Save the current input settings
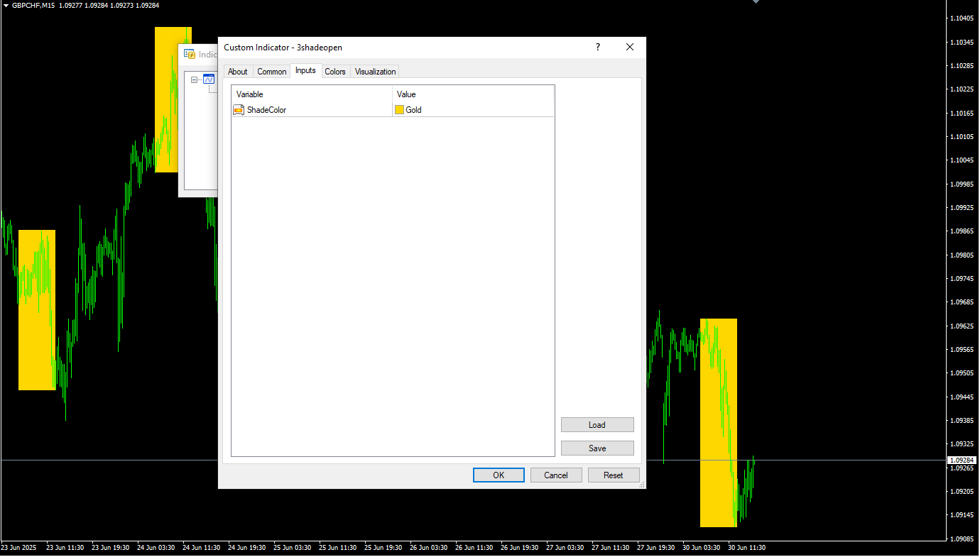Viewport: 980px width, 557px height. pos(597,448)
